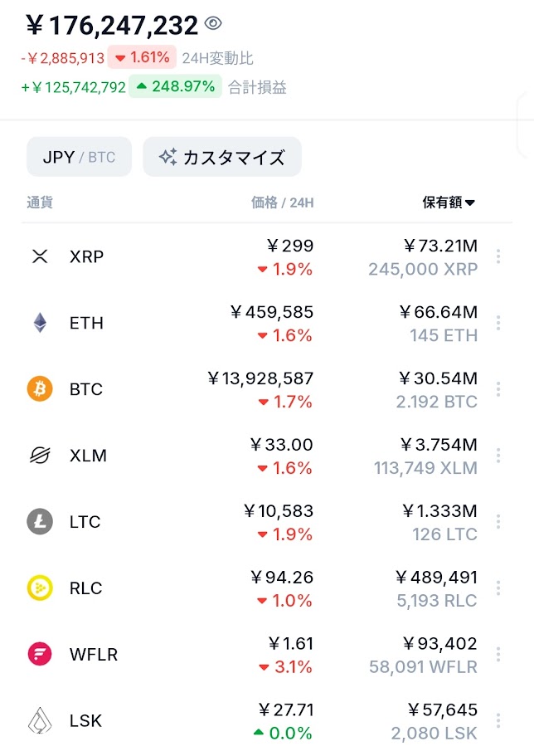534x756 pixels.
Task: Click the Lisk LSK logo icon
Action: (40, 720)
